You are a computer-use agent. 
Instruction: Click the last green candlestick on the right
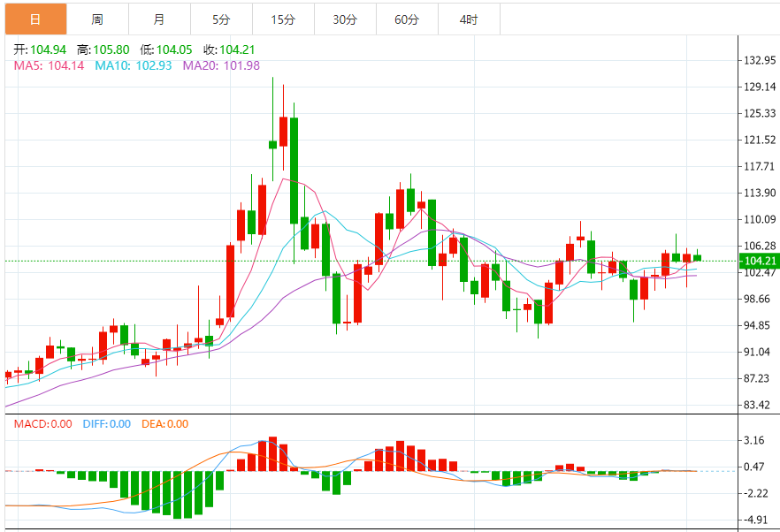[x=697, y=257]
